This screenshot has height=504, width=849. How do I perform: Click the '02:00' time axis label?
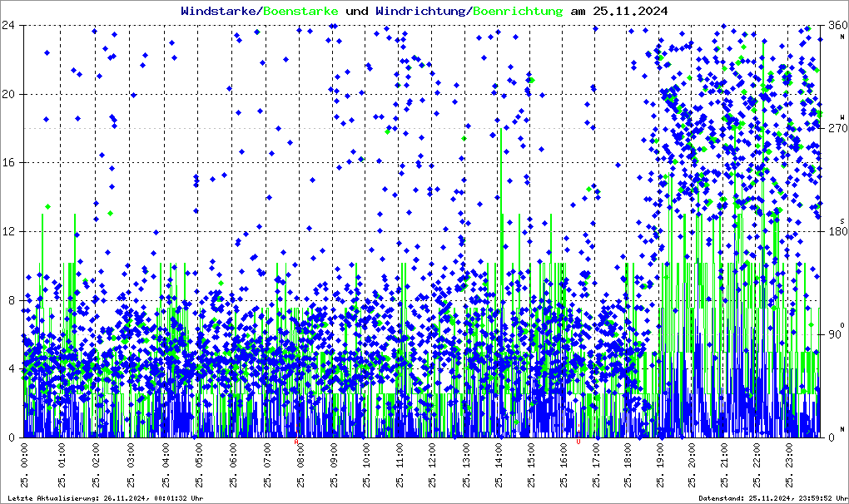(x=95, y=455)
